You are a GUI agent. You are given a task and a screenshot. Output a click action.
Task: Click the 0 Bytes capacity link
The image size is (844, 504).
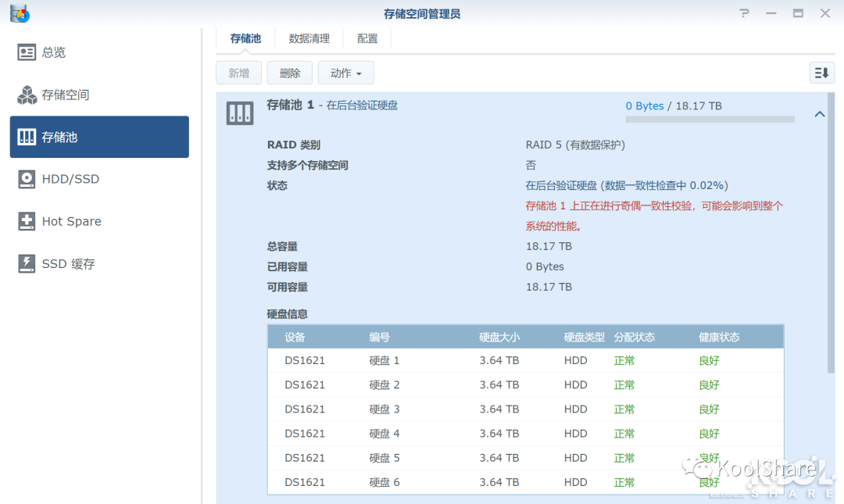[x=644, y=105]
